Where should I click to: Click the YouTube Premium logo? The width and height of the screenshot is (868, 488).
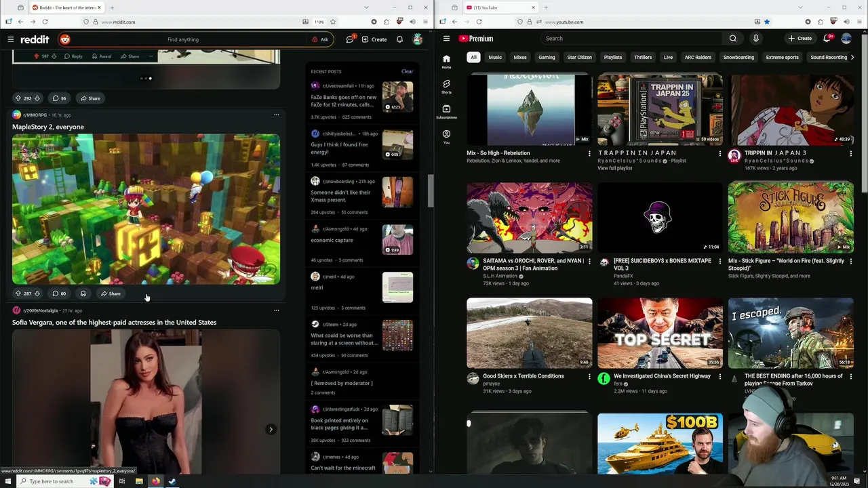pyautogui.click(x=476, y=39)
